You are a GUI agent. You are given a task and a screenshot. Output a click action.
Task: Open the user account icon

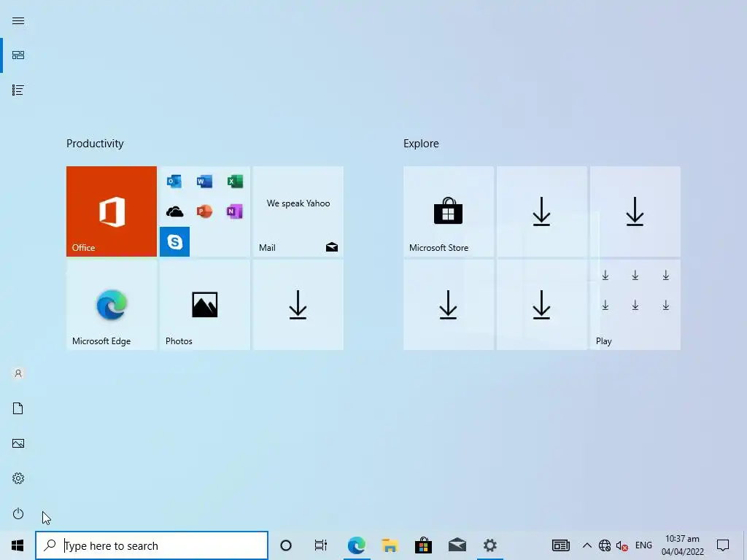18,373
